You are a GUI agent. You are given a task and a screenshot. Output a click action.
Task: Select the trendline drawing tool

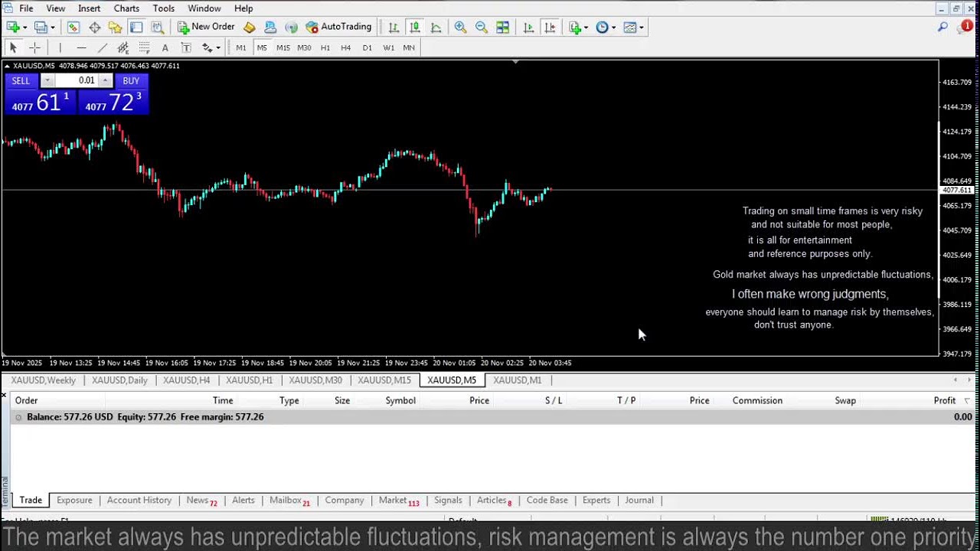click(x=102, y=47)
